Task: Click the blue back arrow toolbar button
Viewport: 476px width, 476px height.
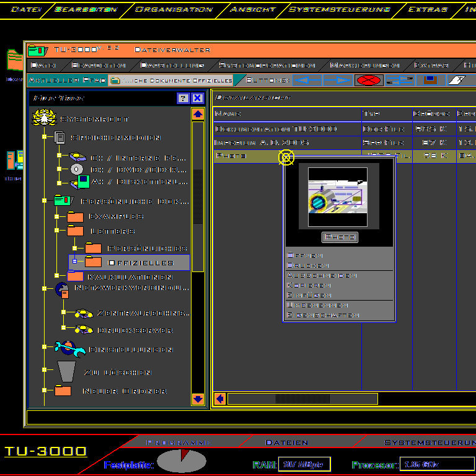Action: tap(306, 80)
